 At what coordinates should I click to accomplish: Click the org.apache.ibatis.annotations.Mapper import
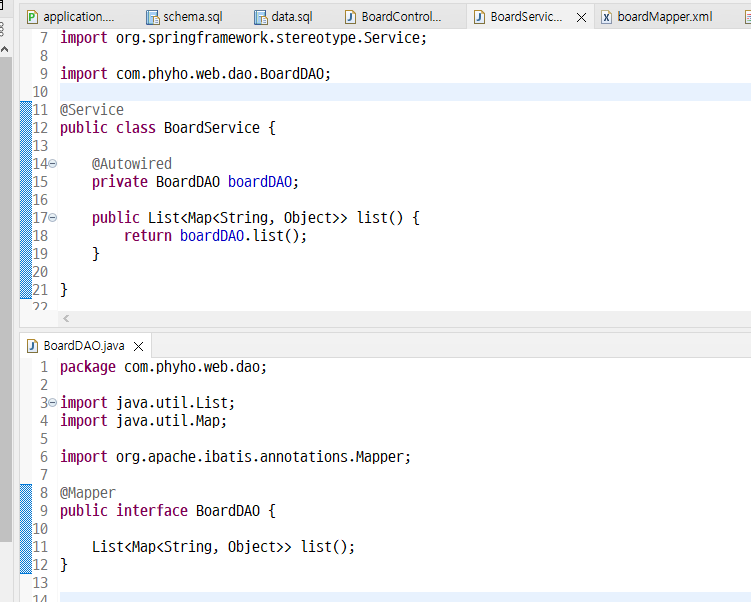click(x=235, y=457)
